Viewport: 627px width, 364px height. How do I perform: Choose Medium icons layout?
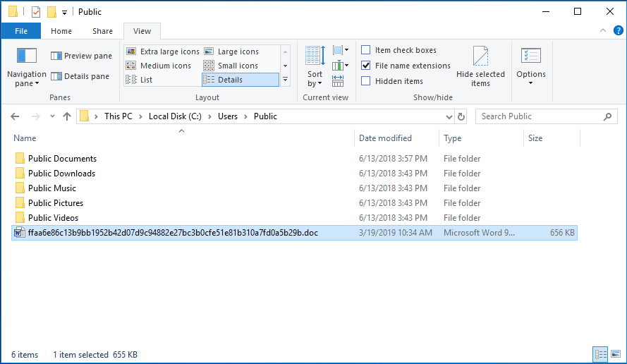click(159, 66)
